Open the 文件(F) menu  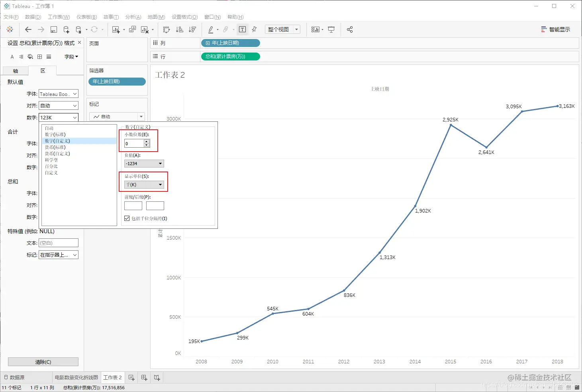[x=11, y=17]
